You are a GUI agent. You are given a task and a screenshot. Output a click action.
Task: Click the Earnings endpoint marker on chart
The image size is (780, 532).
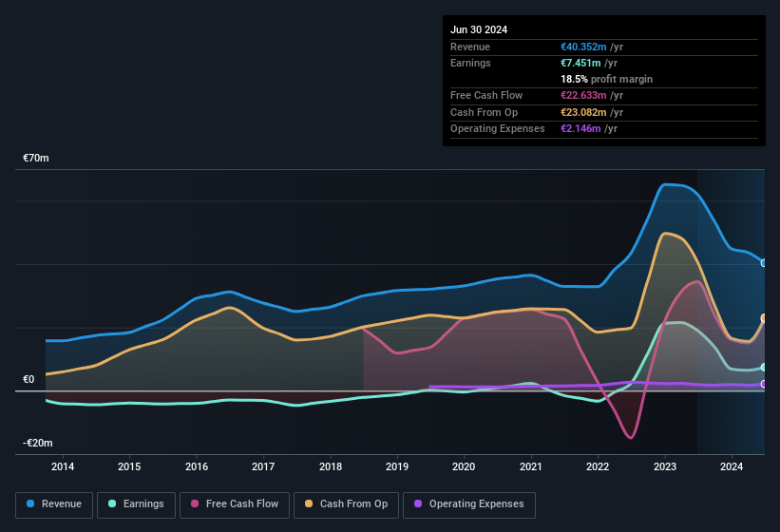tap(764, 368)
